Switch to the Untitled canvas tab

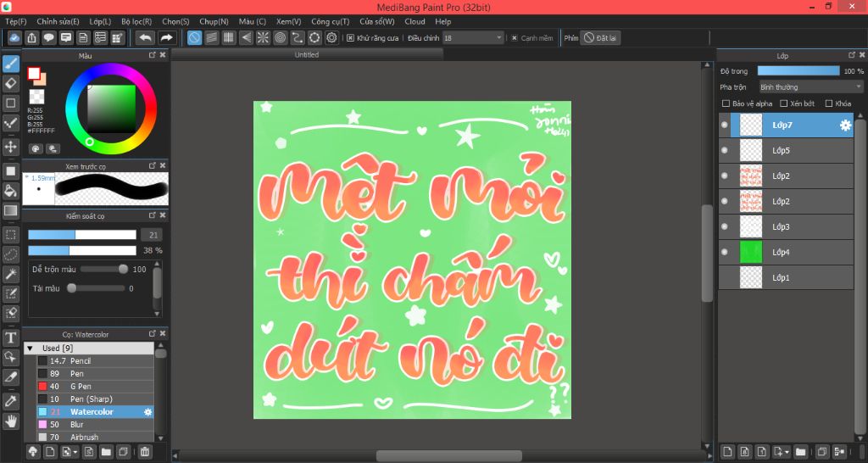click(x=307, y=55)
